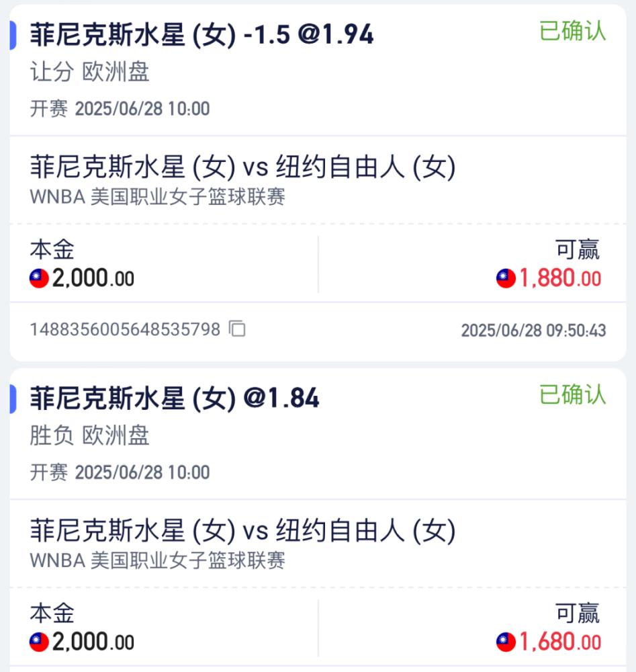The height and width of the screenshot is (672, 636).
Task: Open bet titled 菲尼克斯水星 (女) -1.5 @1.94
Action: [201, 35]
